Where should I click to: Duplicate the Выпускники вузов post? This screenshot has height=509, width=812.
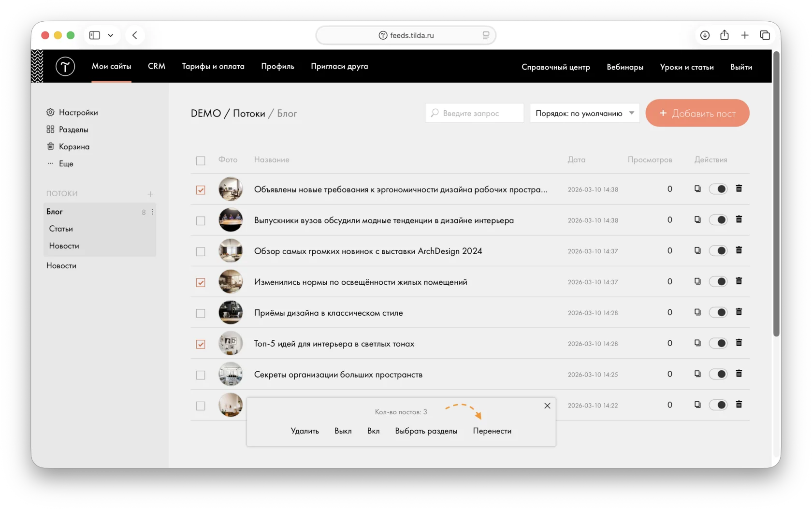point(697,219)
